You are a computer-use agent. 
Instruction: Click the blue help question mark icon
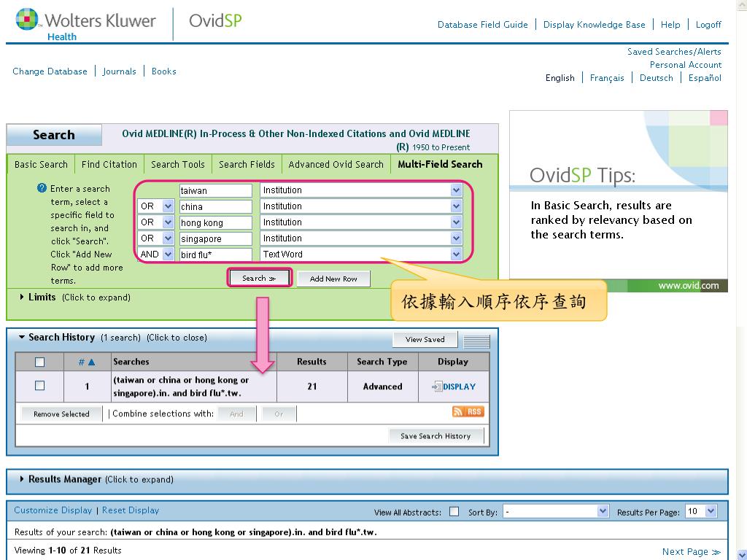point(42,188)
